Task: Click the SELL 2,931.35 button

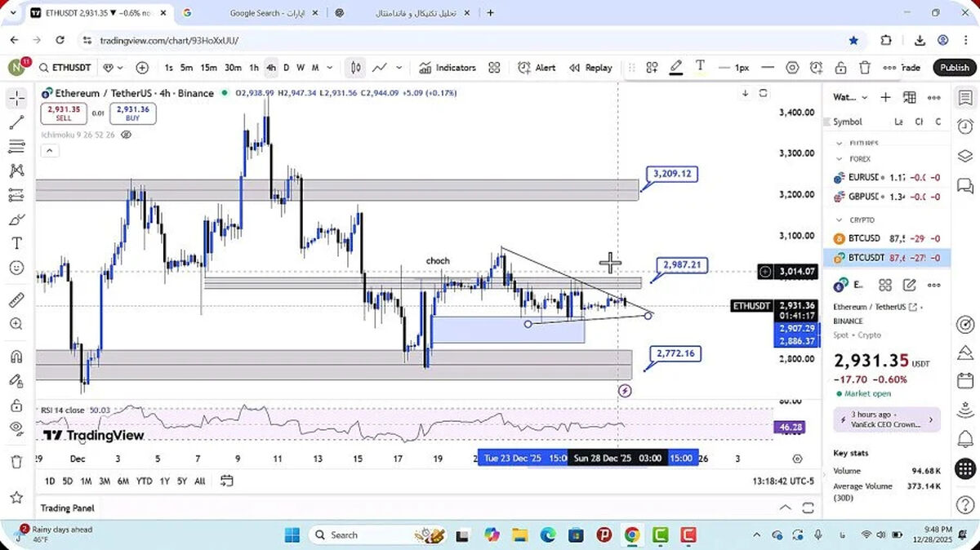Action: (64, 113)
